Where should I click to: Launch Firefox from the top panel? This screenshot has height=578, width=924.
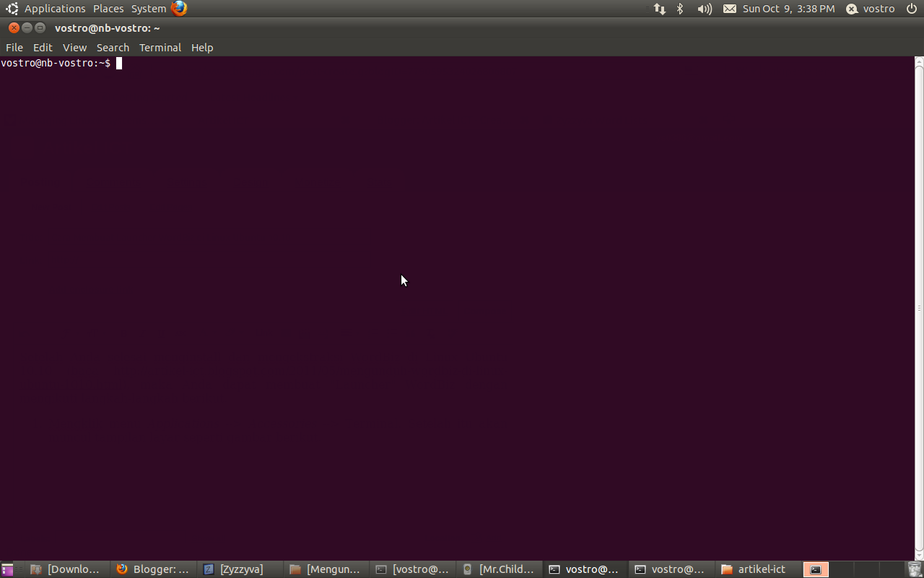click(x=178, y=8)
